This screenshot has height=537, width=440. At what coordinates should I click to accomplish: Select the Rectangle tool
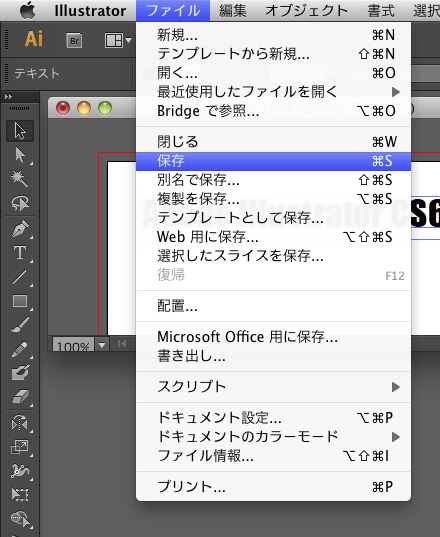click(x=20, y=301)
